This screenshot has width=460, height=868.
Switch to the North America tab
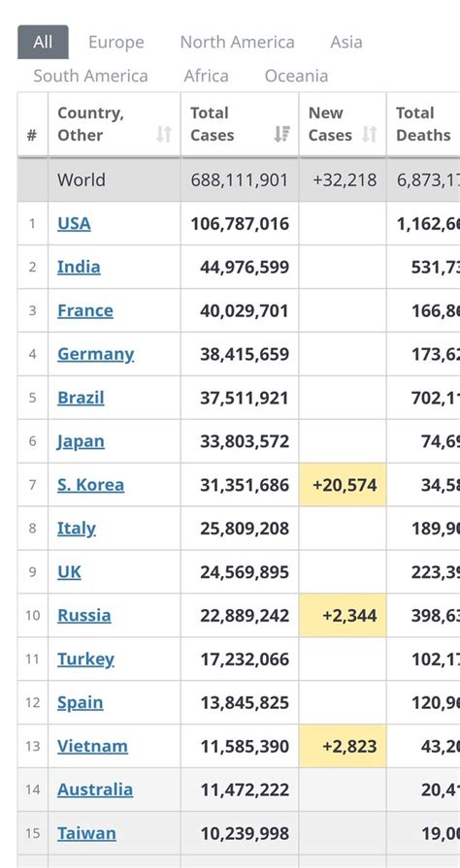tap(237, 42)
